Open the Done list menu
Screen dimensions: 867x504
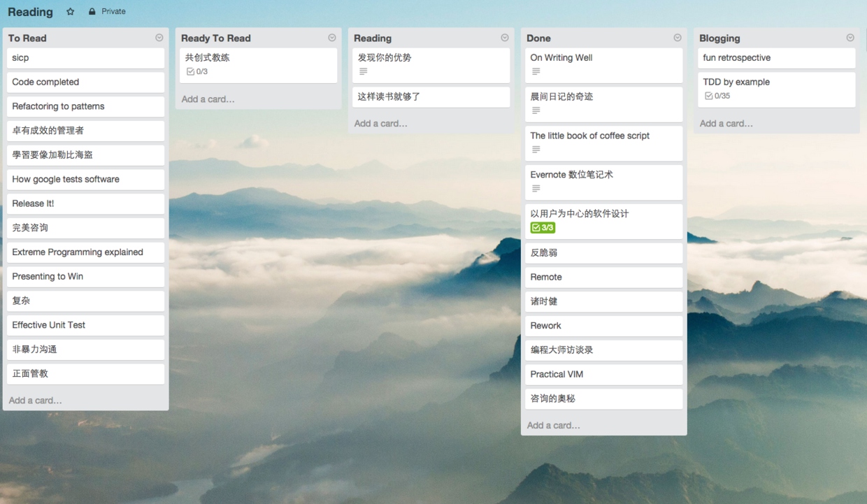[x=678, y=38]
